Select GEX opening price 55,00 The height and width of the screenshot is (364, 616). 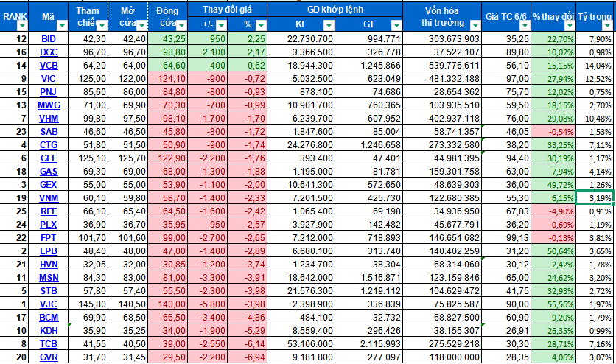(x=127, y=185)
